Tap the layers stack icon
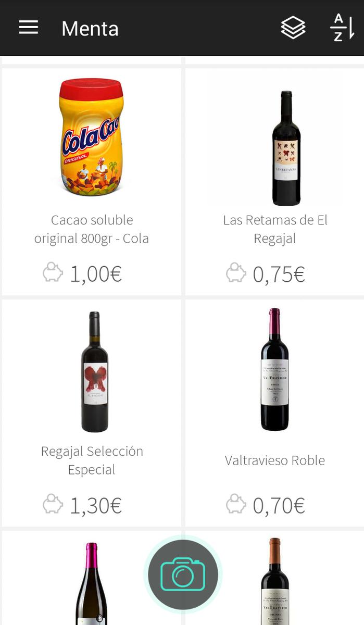 tap(293, 28)
